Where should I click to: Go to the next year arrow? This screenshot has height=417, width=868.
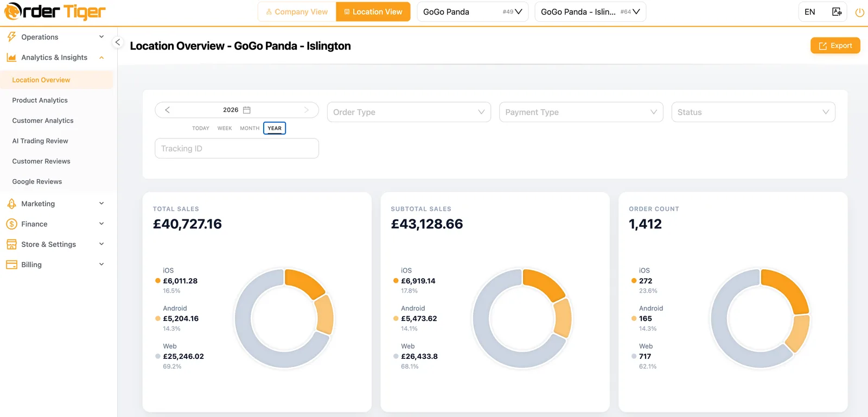point(307,110)
